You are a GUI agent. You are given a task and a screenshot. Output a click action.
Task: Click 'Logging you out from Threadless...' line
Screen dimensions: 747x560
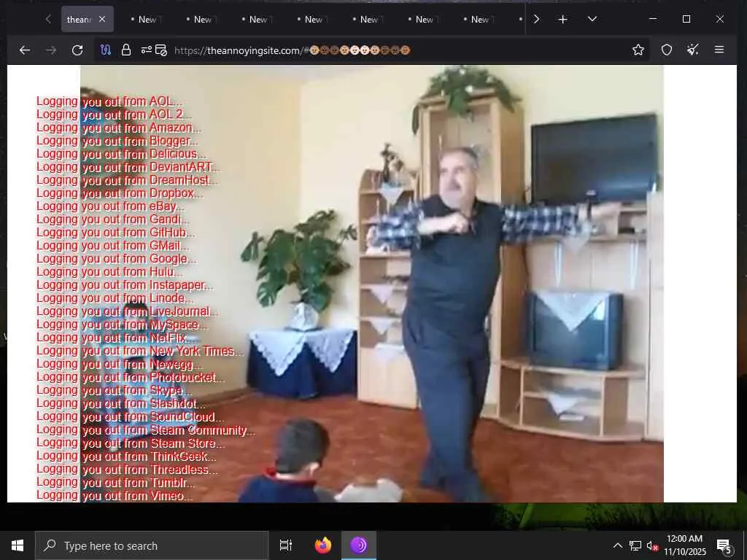tap(127, 469)
